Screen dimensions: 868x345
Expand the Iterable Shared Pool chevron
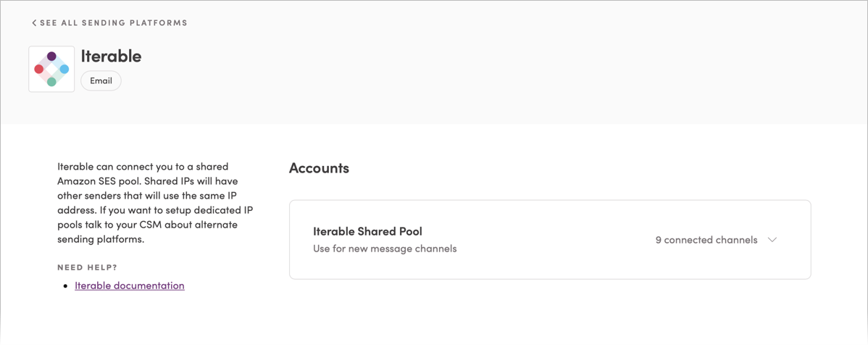point(773,241)
